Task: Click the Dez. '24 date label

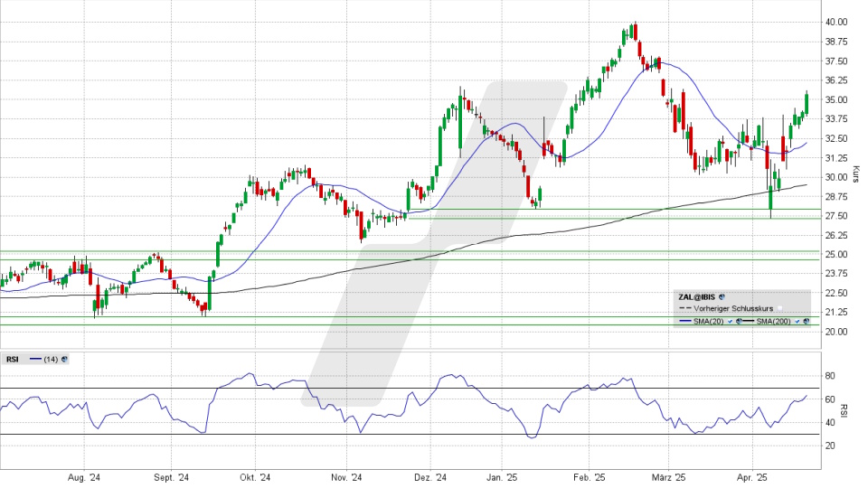Action: (x=430, y=477)
